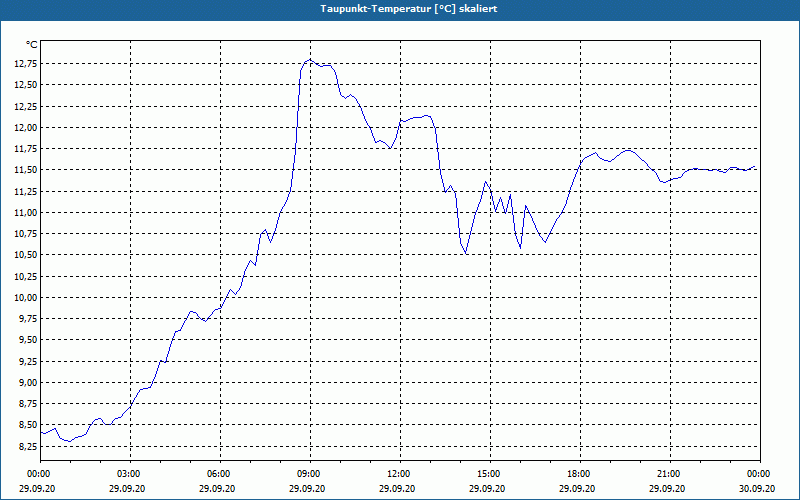800x500 pixels.
Task: Click the '10,00' axis label
Action: click(x=24, y=297)
